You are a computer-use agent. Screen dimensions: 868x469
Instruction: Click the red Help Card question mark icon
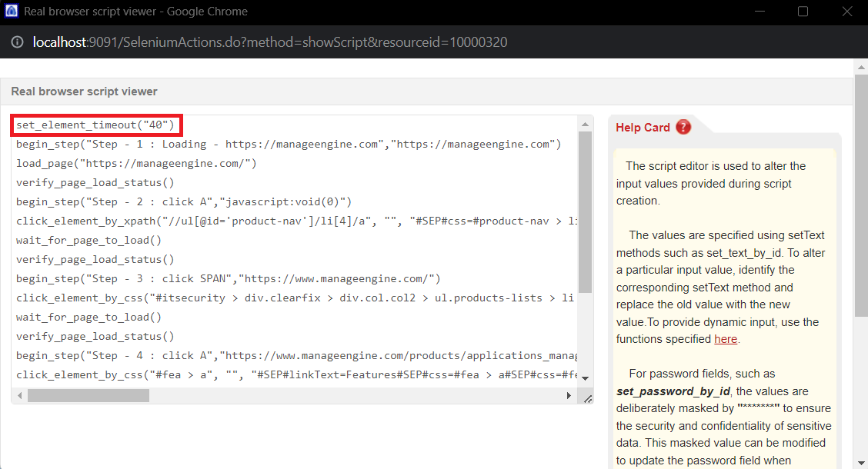coord(683,128)
